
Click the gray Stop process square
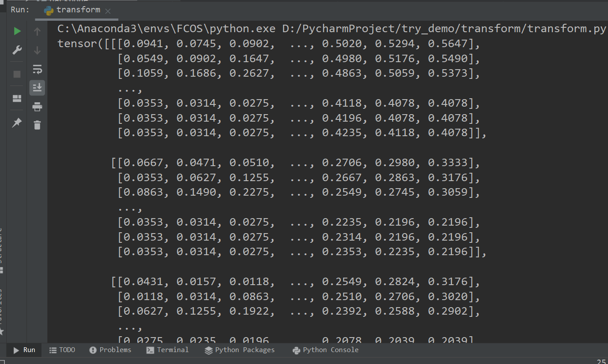pyautogui.click(x=17, y=74)
